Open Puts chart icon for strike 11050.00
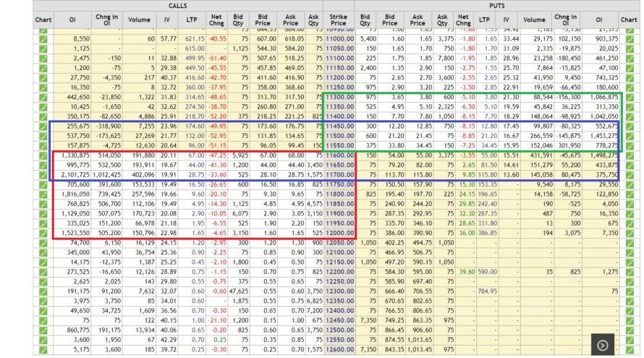644x358 pixels. (x=630, y=49)
